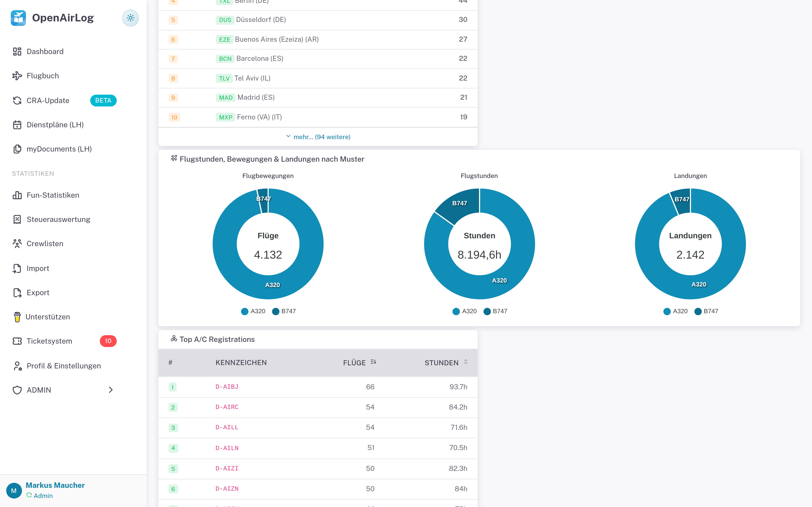This screenshot has width=812, height=507.
Task: Open Dashboard via its grid icon
Action: 17,51
